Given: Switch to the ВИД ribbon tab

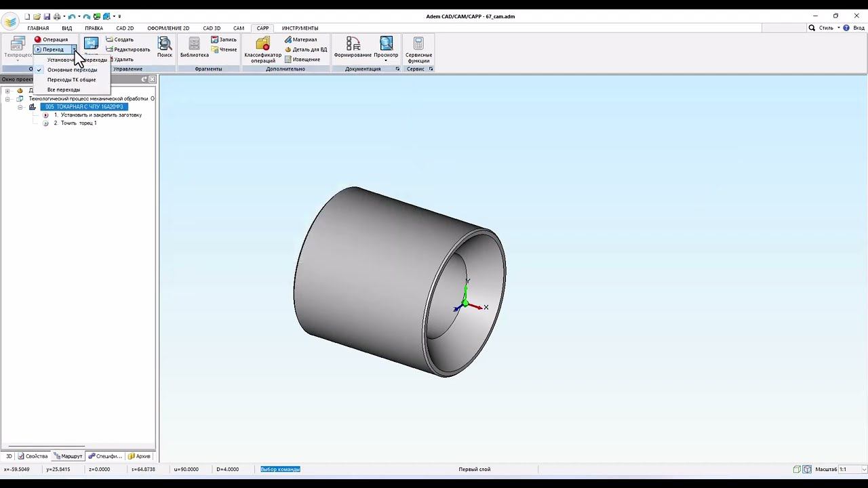Looking at the screenshot, I should coord(66,28).
